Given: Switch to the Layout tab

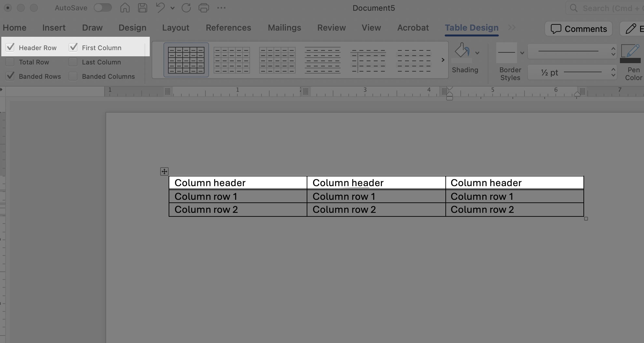Looking at the screenshot, I should [x=175, y=28].
